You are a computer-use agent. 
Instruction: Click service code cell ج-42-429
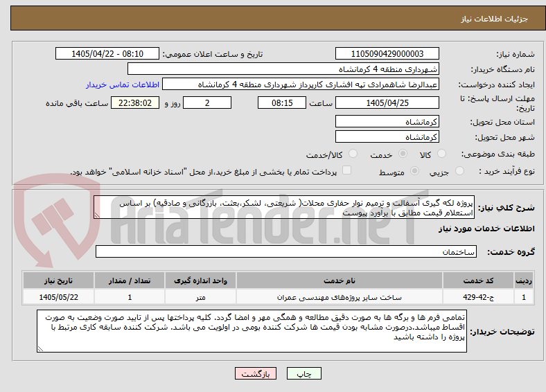(x=479, y=297)
